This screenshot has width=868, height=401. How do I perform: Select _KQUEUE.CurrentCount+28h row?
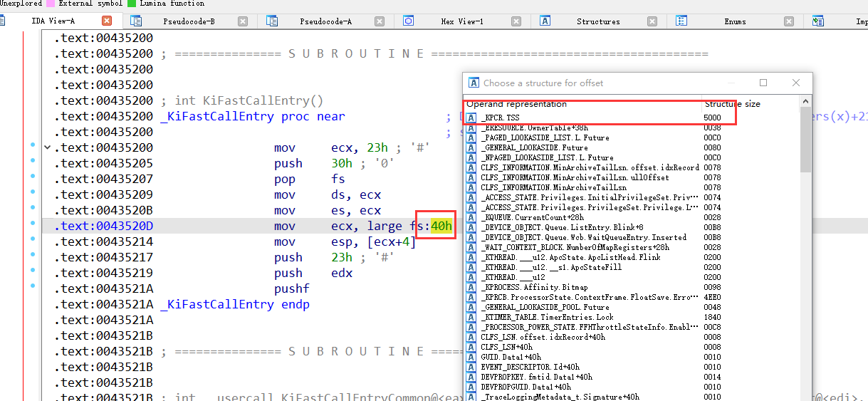tap(632, 217)
